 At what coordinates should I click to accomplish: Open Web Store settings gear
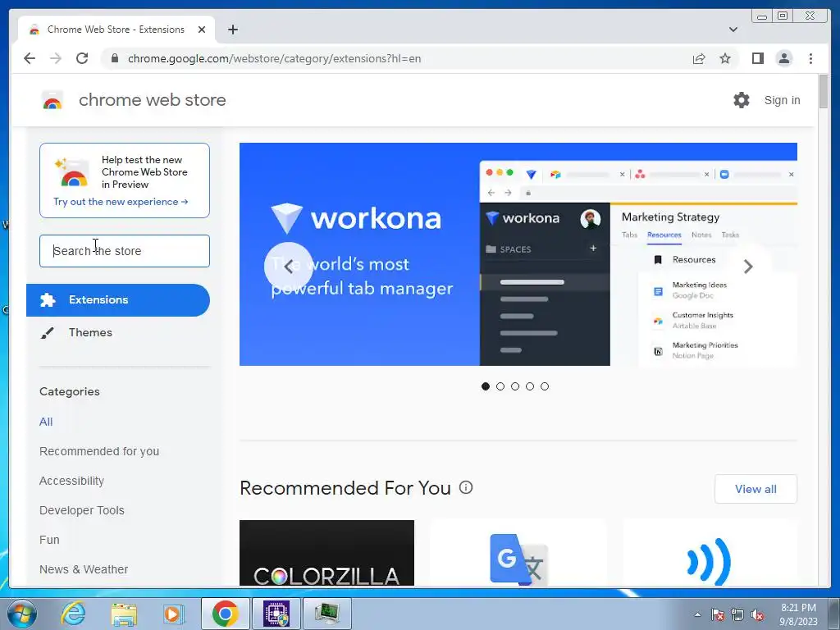pos(742,99)
